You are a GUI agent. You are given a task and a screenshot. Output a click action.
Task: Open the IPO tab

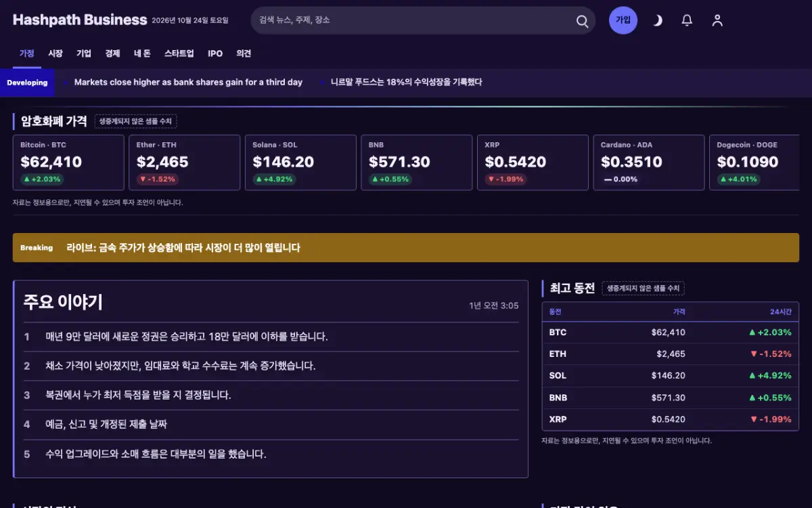(x=215, y=54)
